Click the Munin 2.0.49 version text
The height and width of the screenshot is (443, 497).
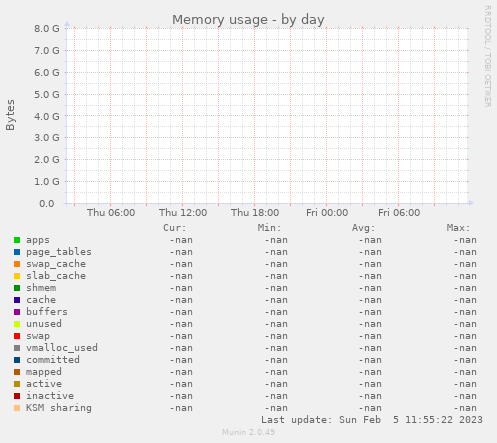tap(248, 432)
